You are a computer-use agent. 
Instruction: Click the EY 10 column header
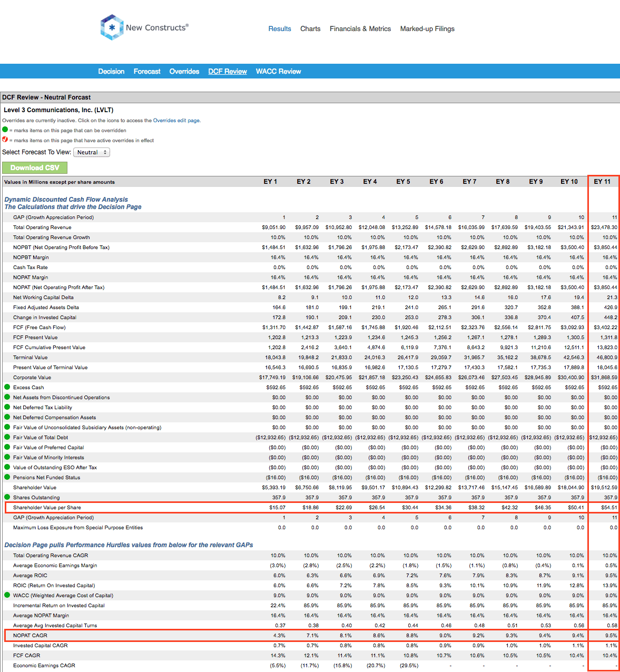[569, 182]
